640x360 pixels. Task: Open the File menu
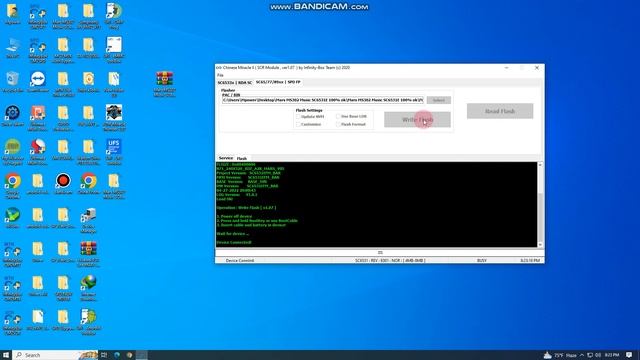[220, 75]
